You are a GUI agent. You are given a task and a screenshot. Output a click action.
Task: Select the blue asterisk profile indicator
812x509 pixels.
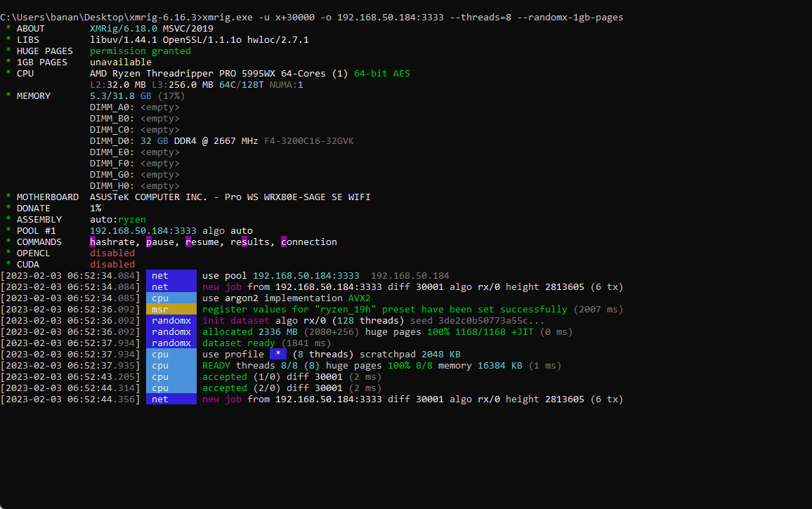277,354
